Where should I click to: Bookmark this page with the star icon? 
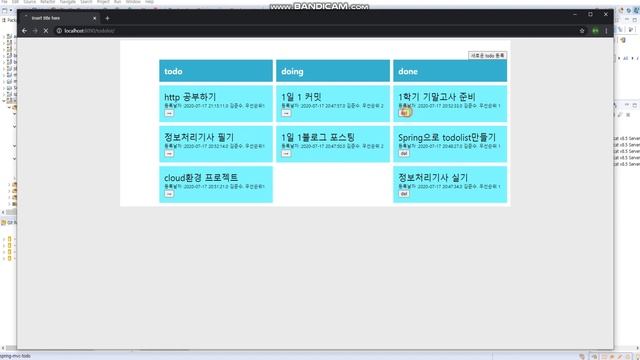pyautogui.click(x=582, y=31)
